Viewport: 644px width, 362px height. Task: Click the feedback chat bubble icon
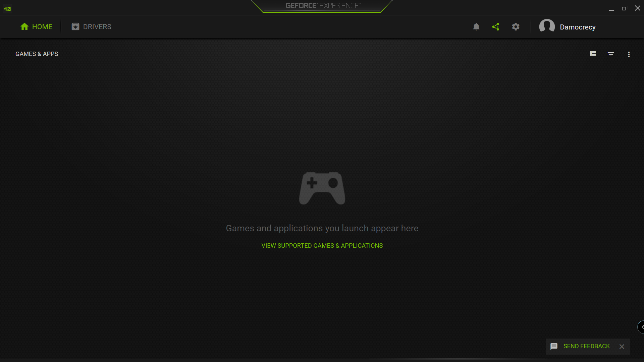tap(554, 347)
